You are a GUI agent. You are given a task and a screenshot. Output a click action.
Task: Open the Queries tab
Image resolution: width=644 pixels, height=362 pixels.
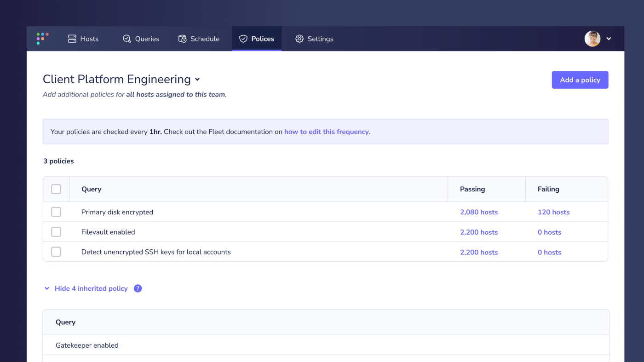[x=141, y=39]
